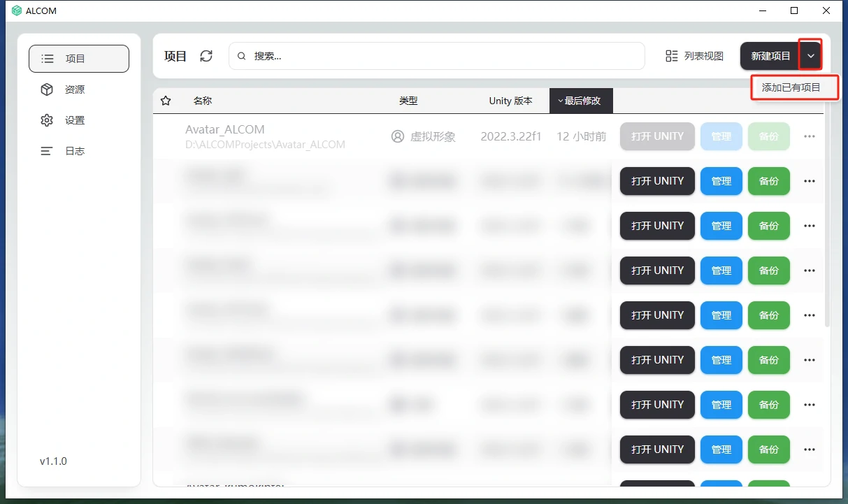Image resolution: width=848 pixels, height=504 pixels.
Task: Sort by 最后修改 column header
Action: point(581,101)
